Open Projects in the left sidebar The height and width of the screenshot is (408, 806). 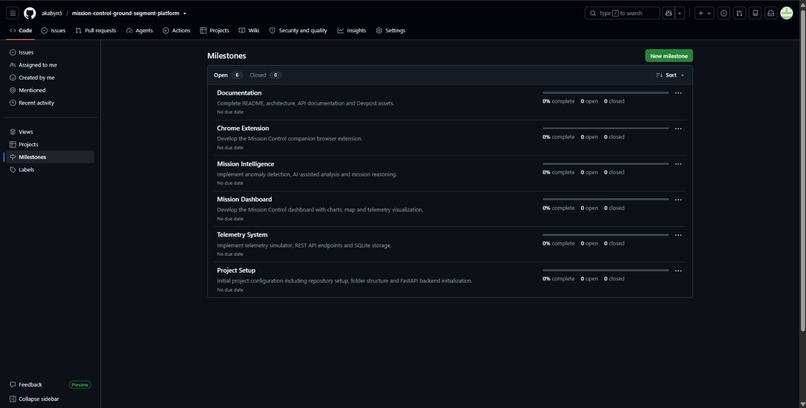tap(48, 144)
